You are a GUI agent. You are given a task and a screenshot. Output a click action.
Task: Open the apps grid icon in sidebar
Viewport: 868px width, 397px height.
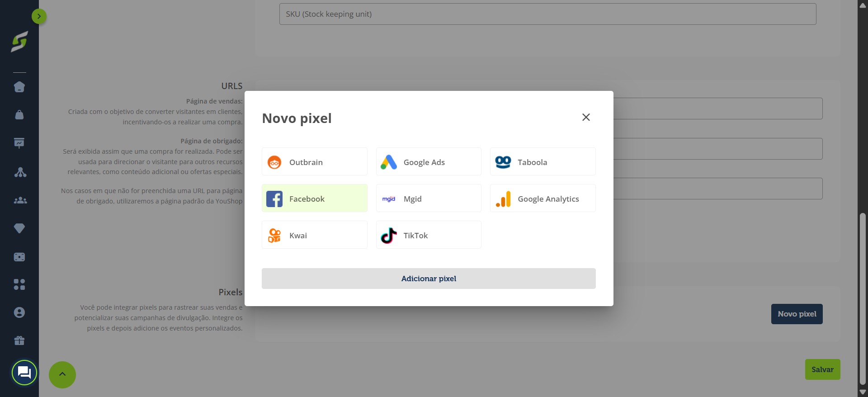[x=19, y=284]
